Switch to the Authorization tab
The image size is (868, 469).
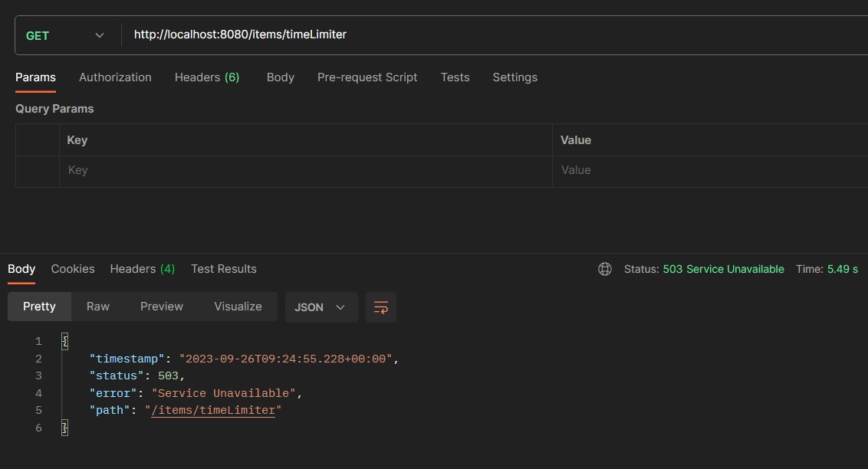[115, 77]
